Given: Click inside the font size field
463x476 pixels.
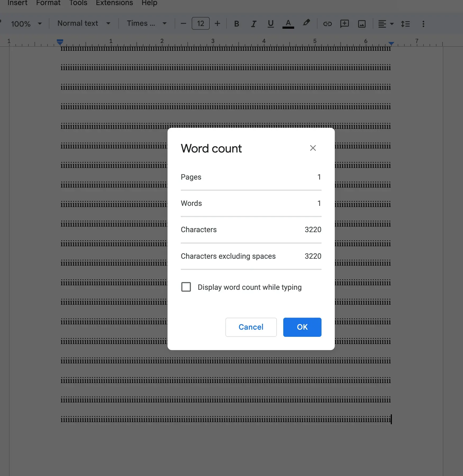Looking at the screenshot, I should tap(200, 23).
